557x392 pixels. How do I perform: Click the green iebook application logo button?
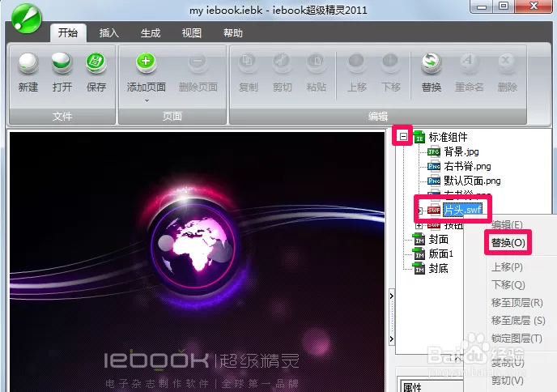26,19
